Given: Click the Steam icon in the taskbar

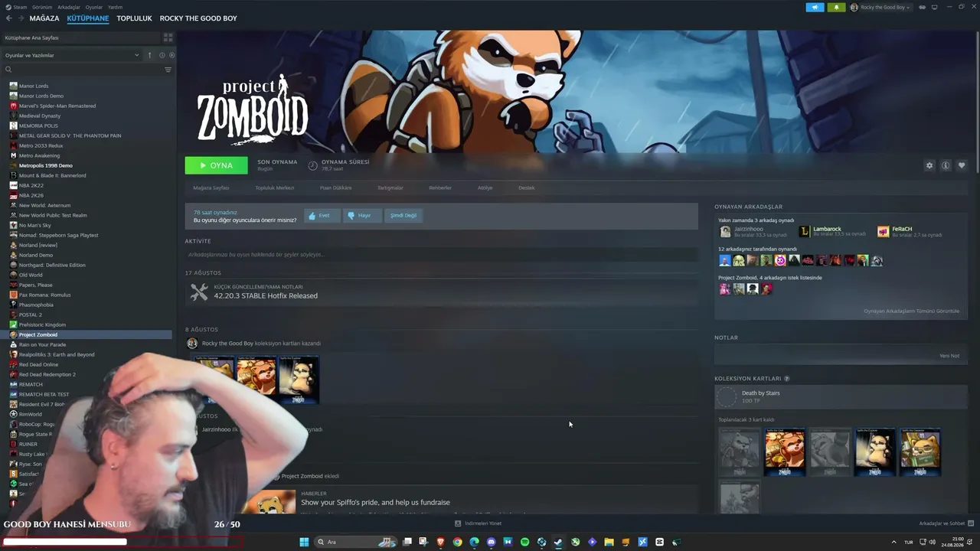Looking at the screenshot, I should [x=558, y=542].
